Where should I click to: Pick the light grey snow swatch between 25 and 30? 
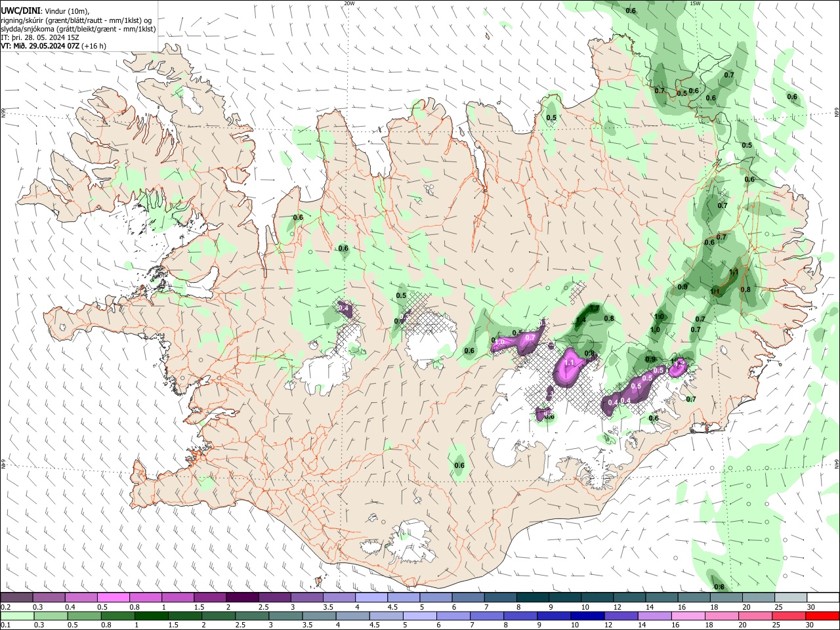791,597
